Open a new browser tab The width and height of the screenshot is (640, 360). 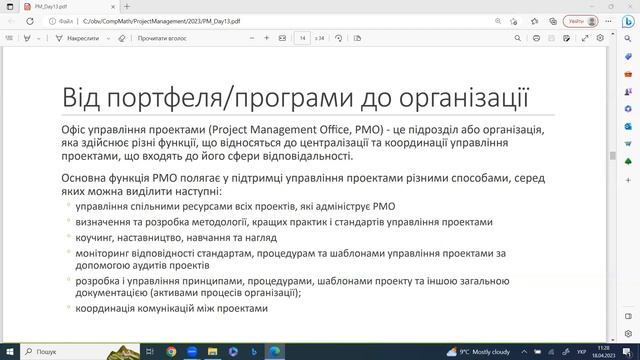pos(127,7)
